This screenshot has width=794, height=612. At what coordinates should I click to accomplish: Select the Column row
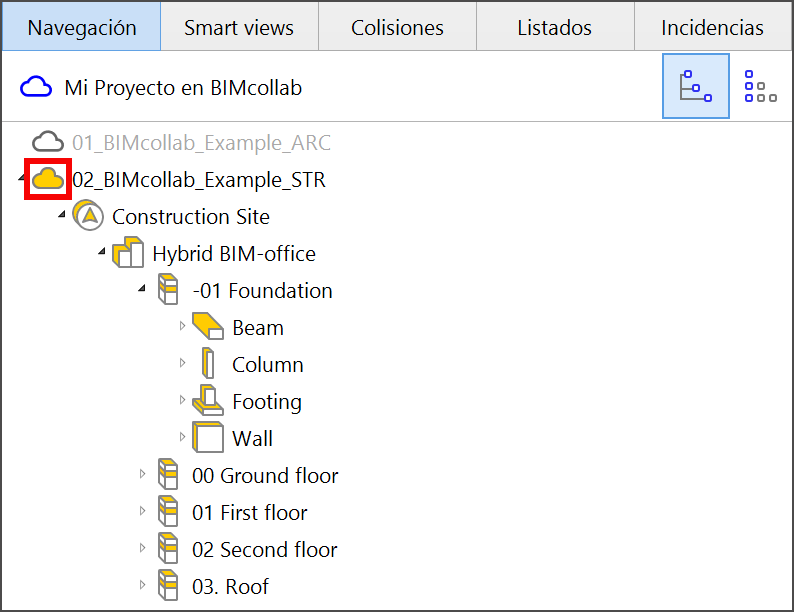tap(268, 364)
